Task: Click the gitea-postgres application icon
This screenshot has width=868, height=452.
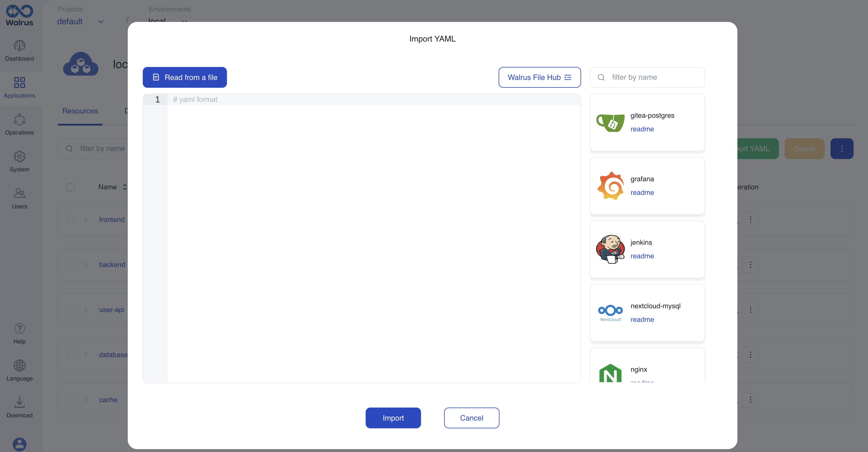Action: (x=610, y=122)
